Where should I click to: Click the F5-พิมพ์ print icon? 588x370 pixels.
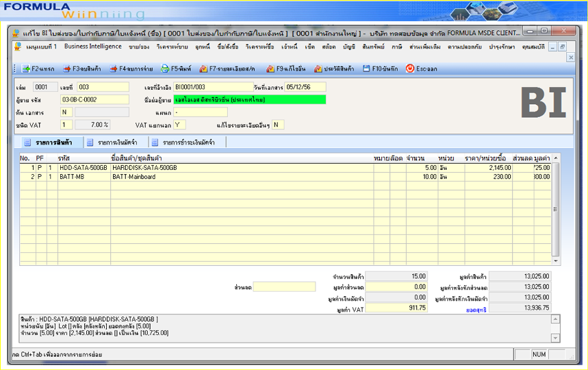coord(165,69)
